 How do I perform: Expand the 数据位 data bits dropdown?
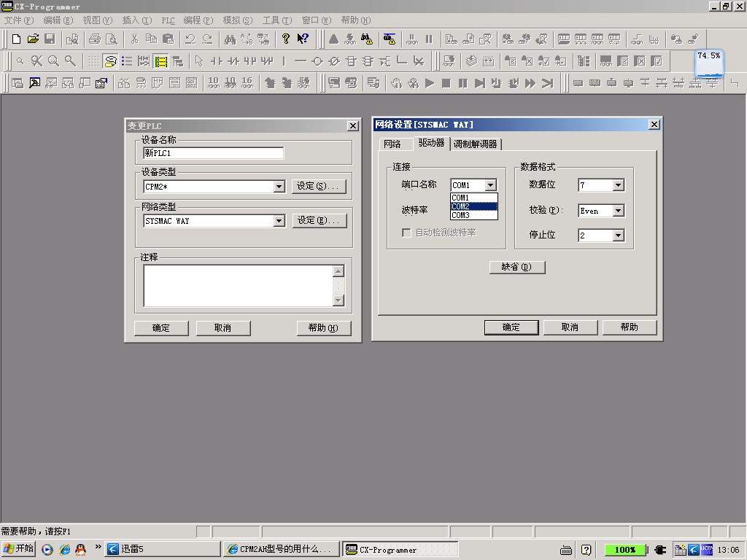pyautogui.click(x=618, y=185)
